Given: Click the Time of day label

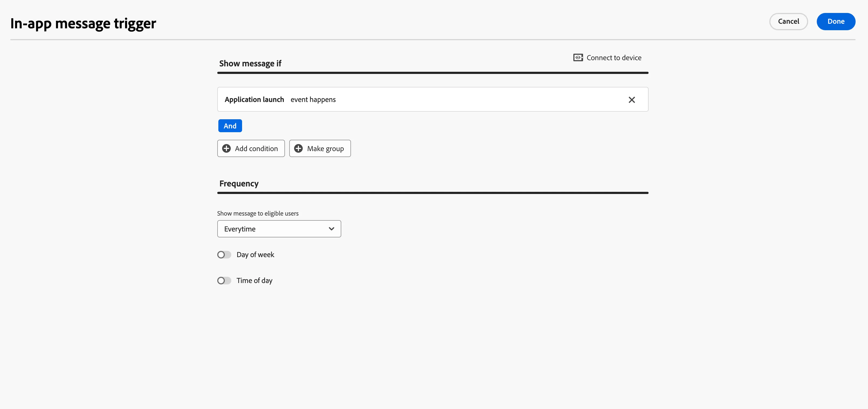Looking at the screenshot, I should coord(254,281).
